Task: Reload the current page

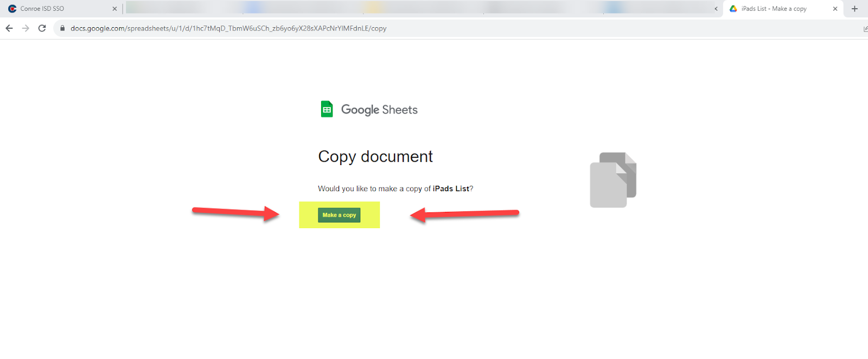Action: click(x=42, y=28)
